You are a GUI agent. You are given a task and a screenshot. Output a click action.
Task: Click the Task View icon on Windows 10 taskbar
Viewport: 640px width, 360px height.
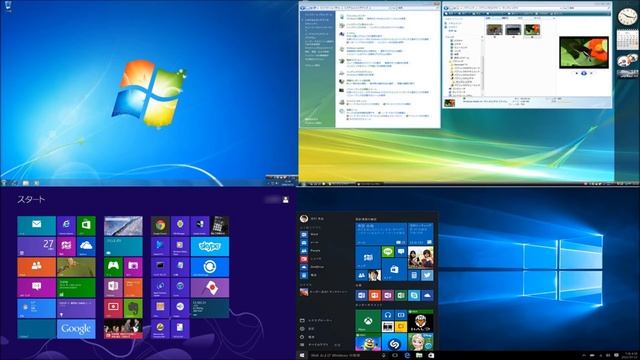[395, 356]
